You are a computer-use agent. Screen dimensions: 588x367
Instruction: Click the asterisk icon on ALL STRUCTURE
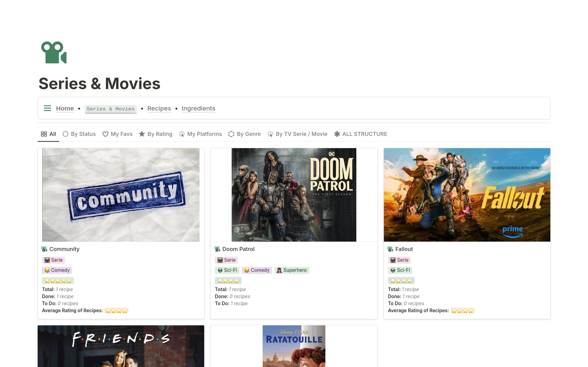coord(337,134)
